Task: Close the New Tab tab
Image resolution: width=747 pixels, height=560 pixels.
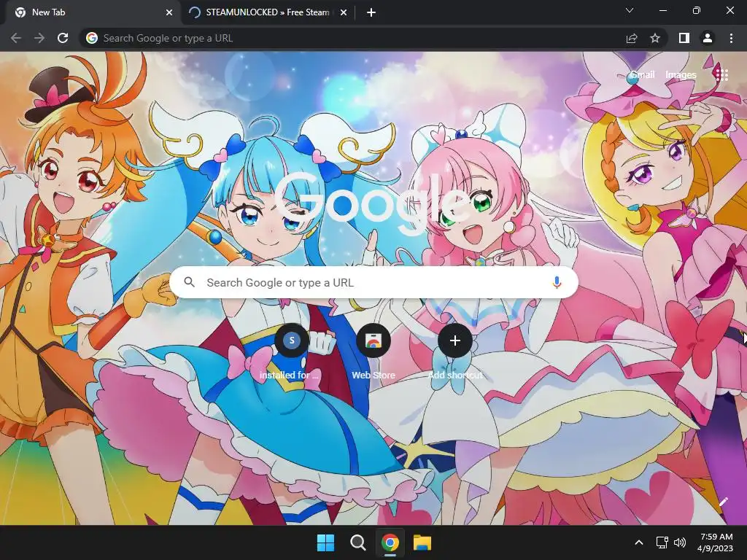Action: 169,13
